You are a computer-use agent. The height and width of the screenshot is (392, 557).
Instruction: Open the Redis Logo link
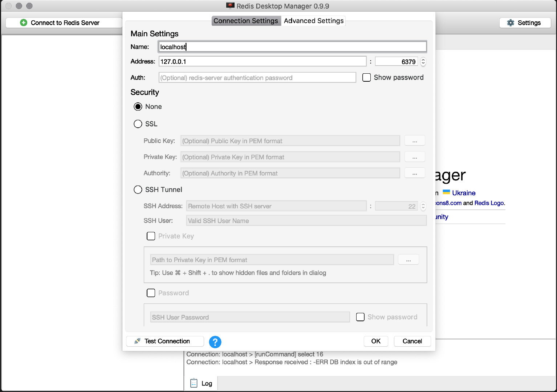[489, 203]
